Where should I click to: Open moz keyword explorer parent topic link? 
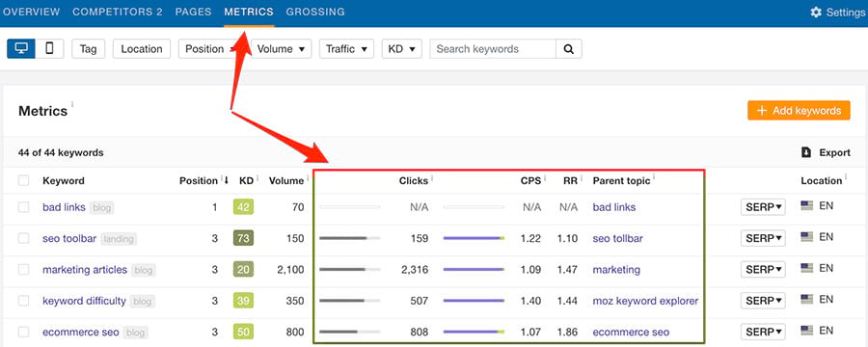point(645,301)
